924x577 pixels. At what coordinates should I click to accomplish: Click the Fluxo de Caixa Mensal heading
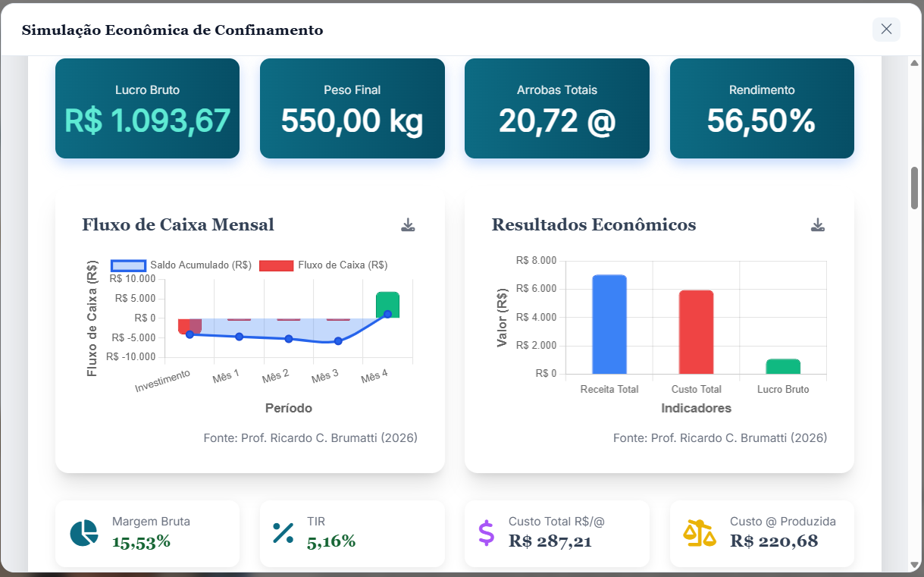[178, 224]
